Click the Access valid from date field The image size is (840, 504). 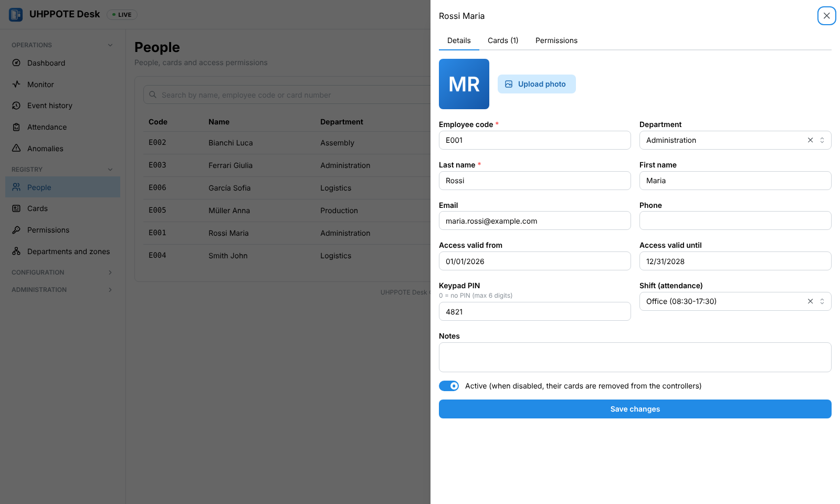pos(535,261)
